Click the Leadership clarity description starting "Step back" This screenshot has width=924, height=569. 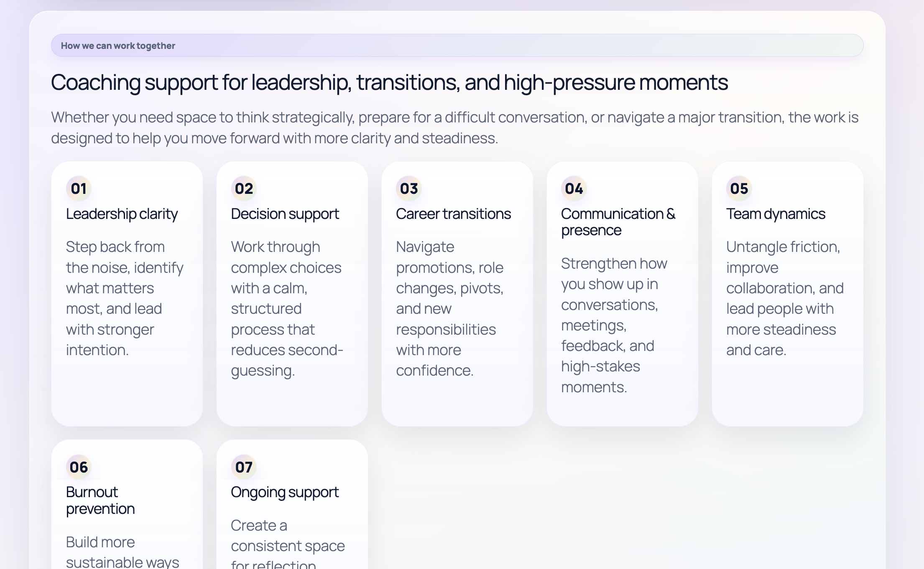[124, 298]
